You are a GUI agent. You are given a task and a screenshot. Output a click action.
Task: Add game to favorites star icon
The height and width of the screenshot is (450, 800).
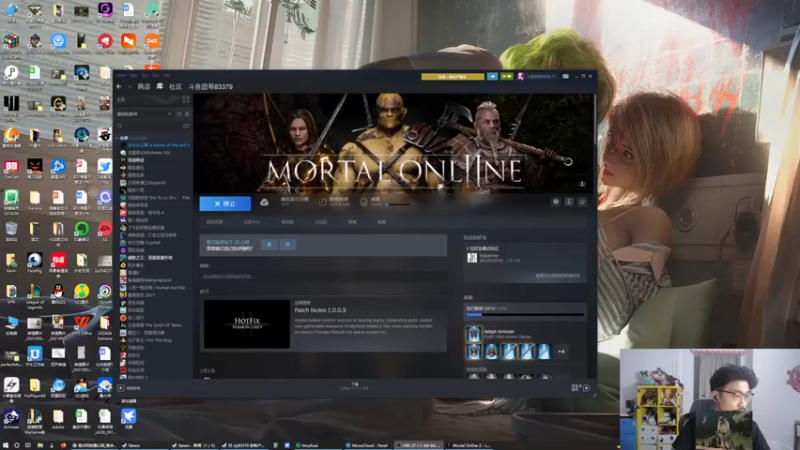click(582, 202)
